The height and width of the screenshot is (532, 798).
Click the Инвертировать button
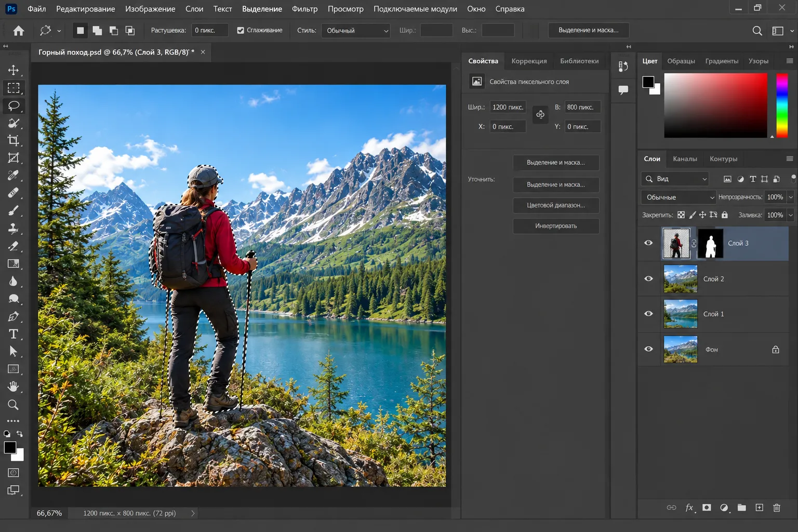(556, 226)
